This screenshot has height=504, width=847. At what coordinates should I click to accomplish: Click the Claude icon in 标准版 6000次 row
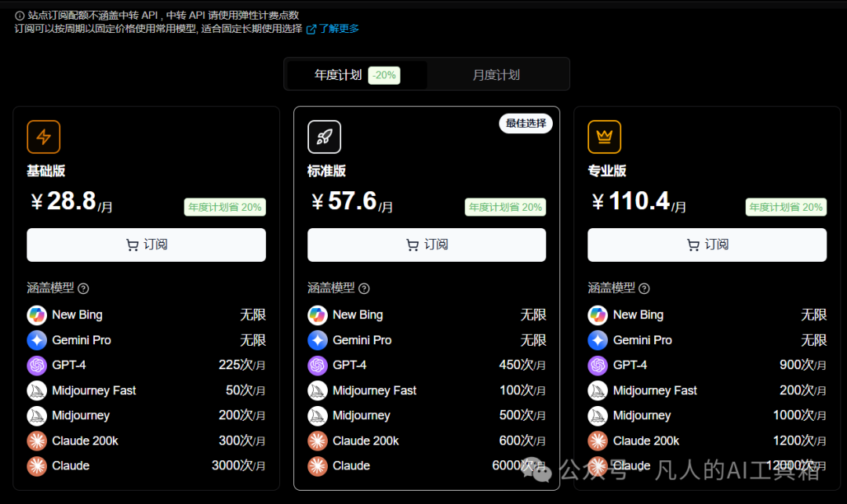tap(318, 466)
